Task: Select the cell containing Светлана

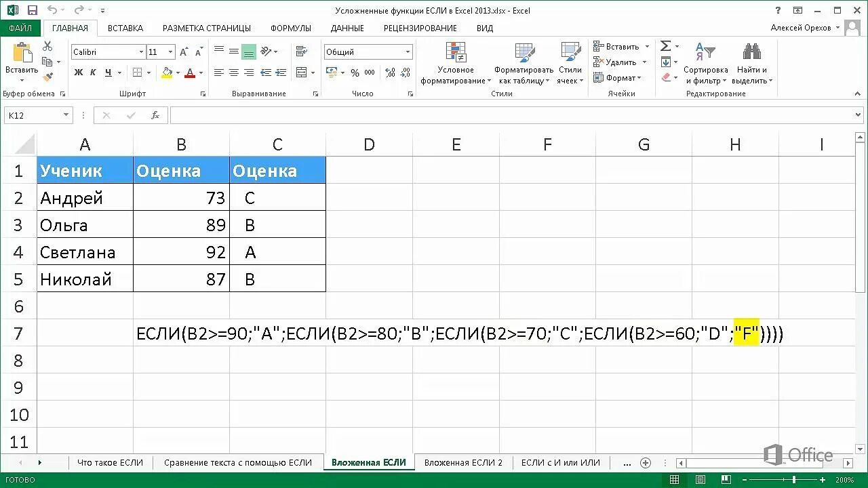Action: tap(85, 252)
